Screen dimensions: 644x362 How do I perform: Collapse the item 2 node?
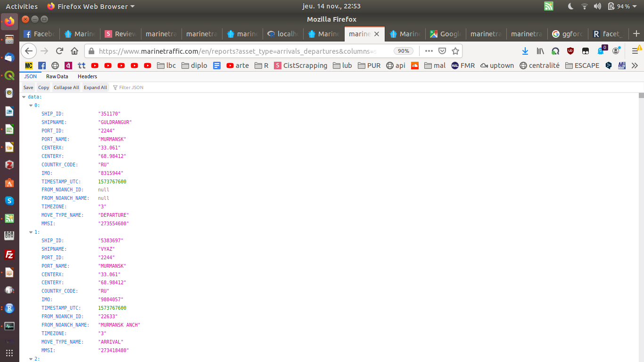click(x=31, y=359)
